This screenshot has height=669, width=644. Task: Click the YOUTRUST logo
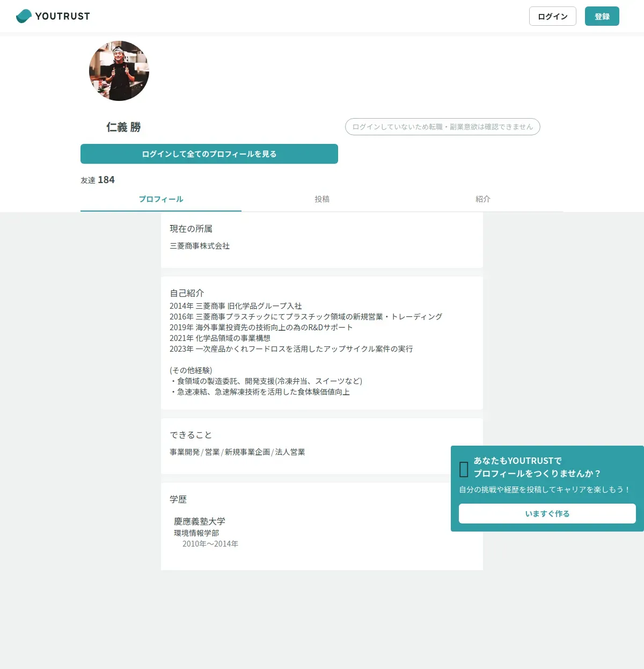point(53,16)
